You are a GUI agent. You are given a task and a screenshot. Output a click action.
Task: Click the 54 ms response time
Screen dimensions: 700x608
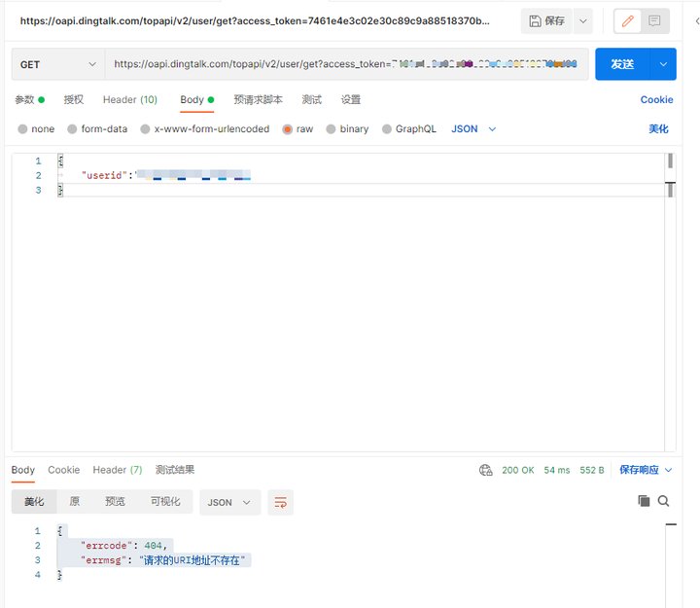557,470
